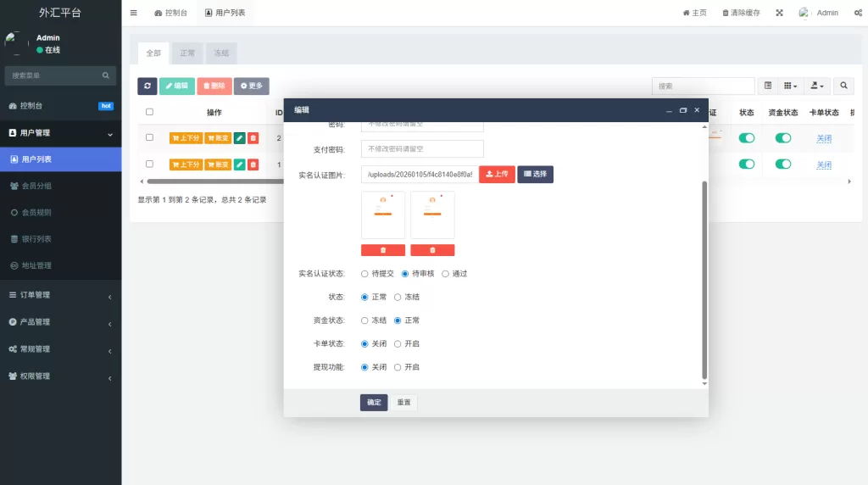Delete the second uploaded verification image
This screenshot has height=485, width=868.
[x=432, y=250]
